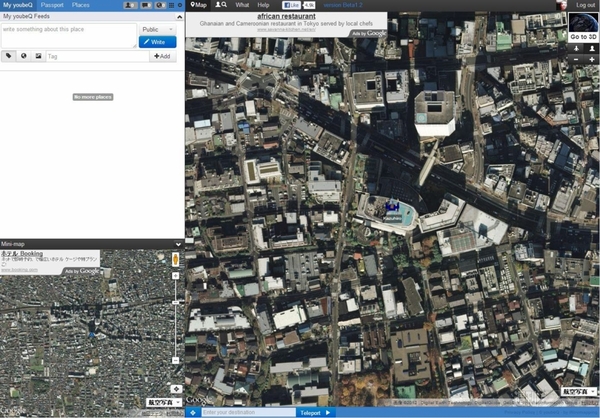Open the globe notifications icon
This screenshot has height=418, width=600.
(160, 5)
